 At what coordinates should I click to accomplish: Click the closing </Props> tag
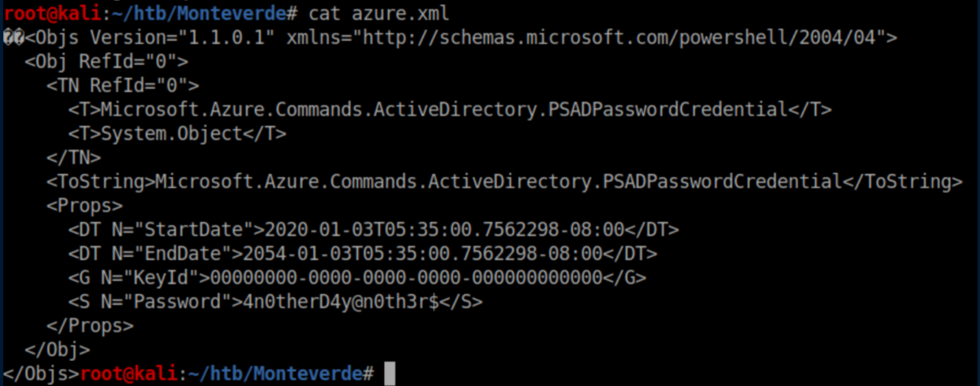pyautogui.click(x=89, y=325)
